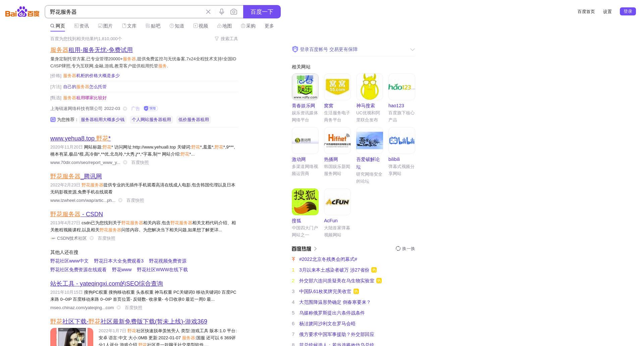
Task: Select recommended 个人网站服务器租用 chip
Action: pos(151,120)
